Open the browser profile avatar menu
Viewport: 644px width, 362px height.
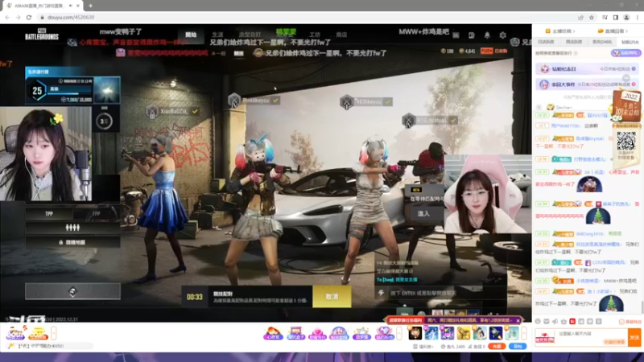click(x=626, y=17)
